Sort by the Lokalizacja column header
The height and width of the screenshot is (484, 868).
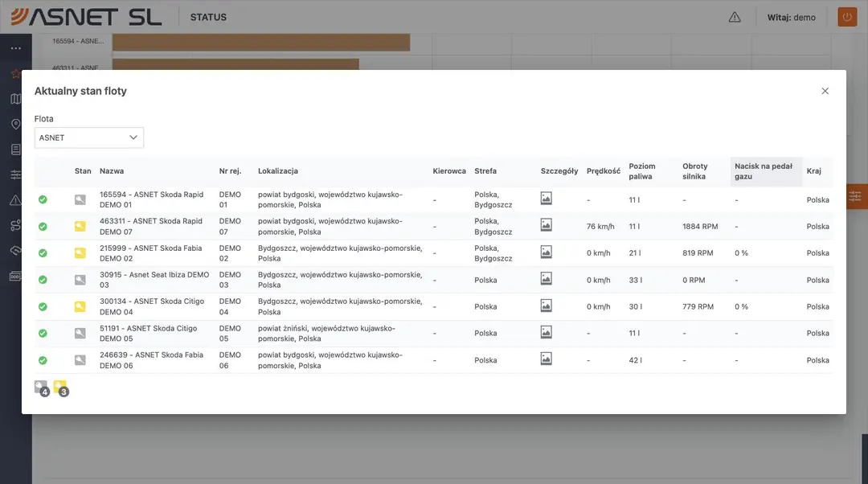pos(278,171)
